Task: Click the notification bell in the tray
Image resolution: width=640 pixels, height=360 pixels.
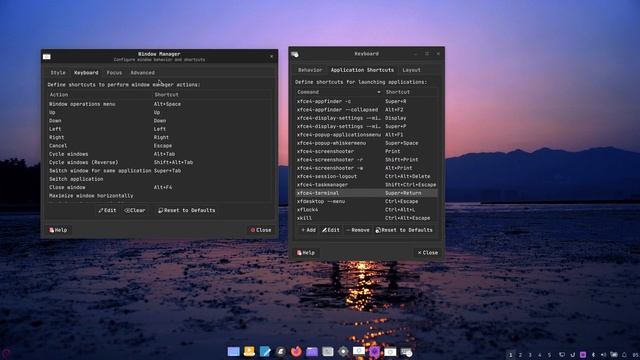Action: click(x=624, y=355)
